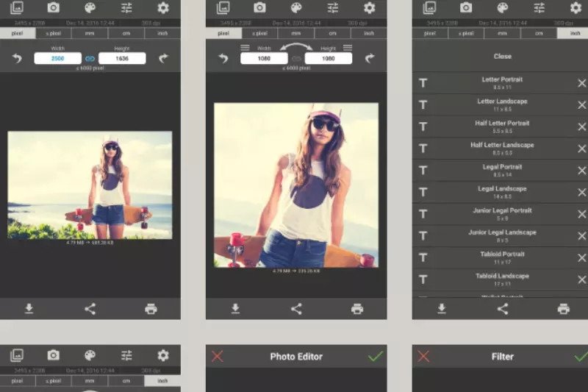Tap the square cropped skater photo
Image resolution: width=588 pixels, height=392 pixels.
pos(296,185)
